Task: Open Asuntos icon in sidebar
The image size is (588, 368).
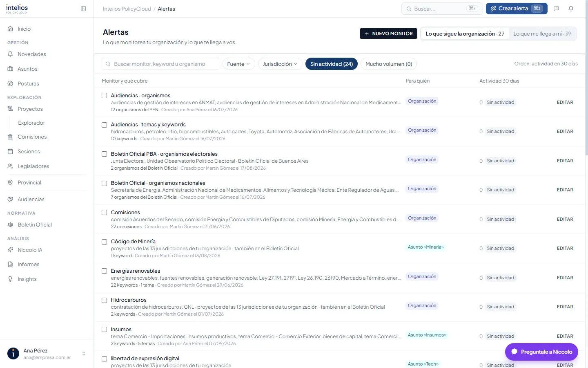Action: coord(11,69)
